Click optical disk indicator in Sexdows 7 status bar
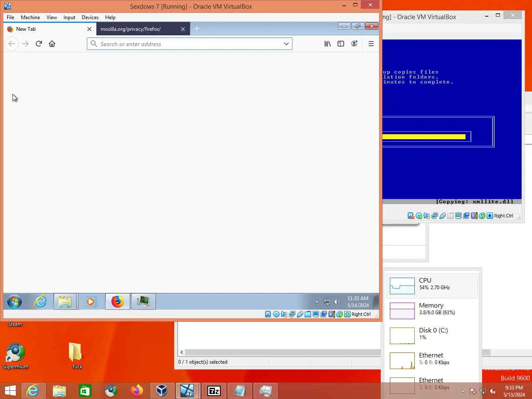This screenshot has height=399, width=532. click(x=276, y=314)
